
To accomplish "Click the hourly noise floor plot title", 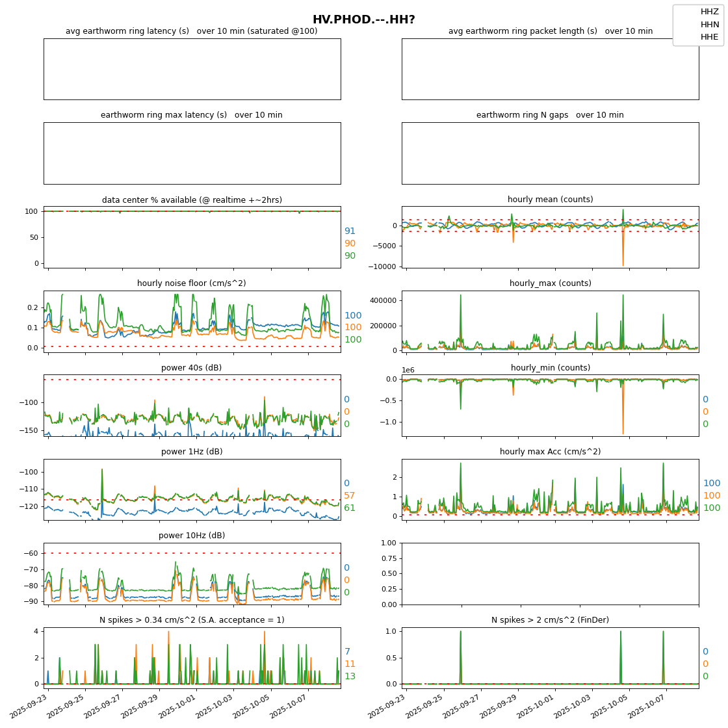I will pos(191,283).
